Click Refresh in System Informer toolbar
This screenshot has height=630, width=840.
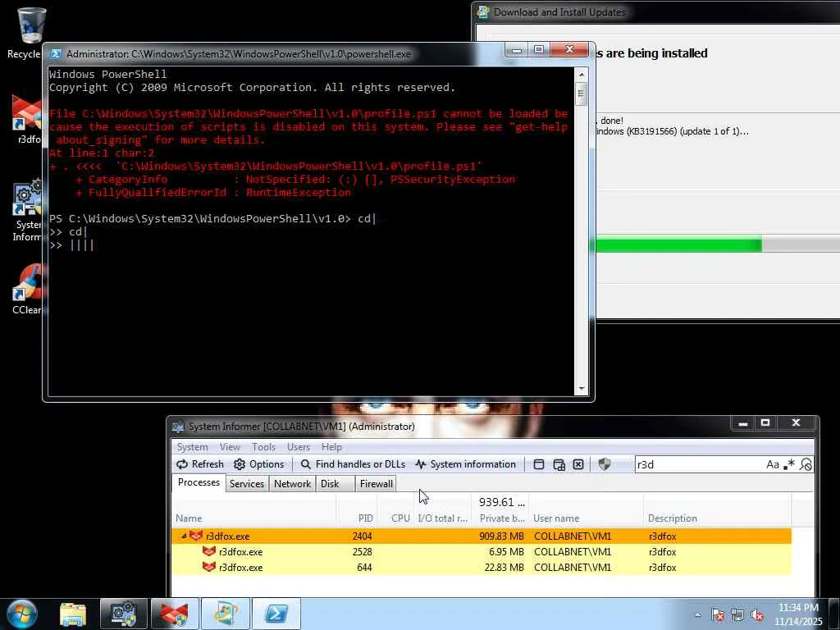click(200, 464)
